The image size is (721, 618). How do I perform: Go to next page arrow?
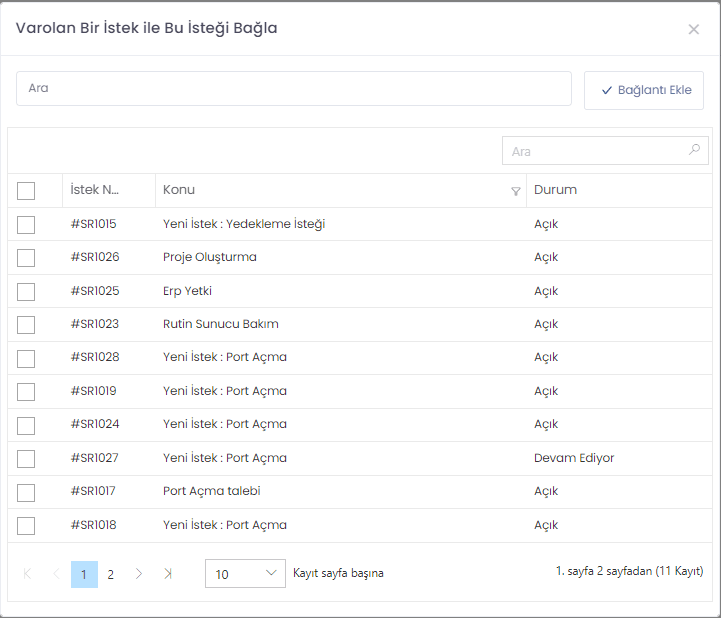coord(138,574)
